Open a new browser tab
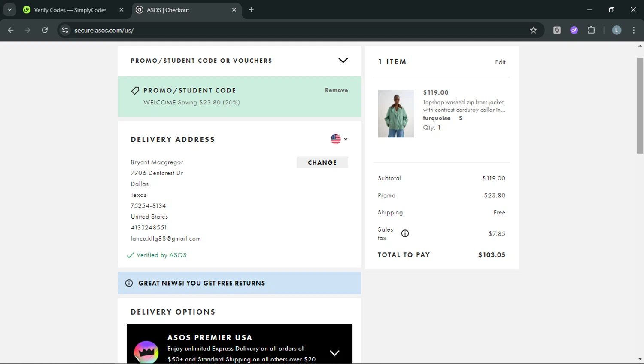The image size is (644, 364). pos(251,10)
